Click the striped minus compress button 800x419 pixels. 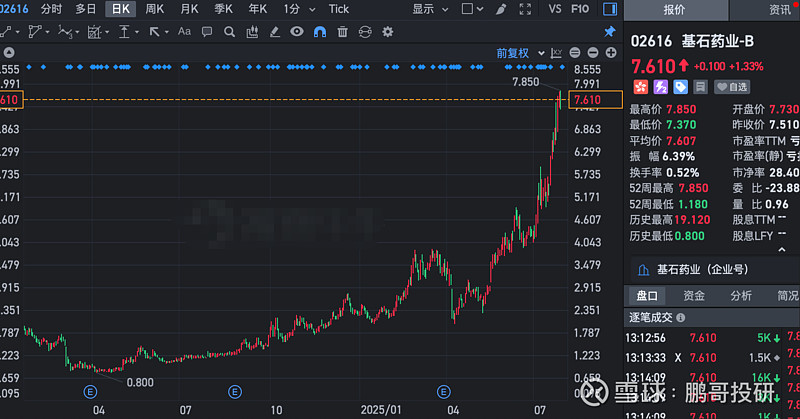coord(575,53)
